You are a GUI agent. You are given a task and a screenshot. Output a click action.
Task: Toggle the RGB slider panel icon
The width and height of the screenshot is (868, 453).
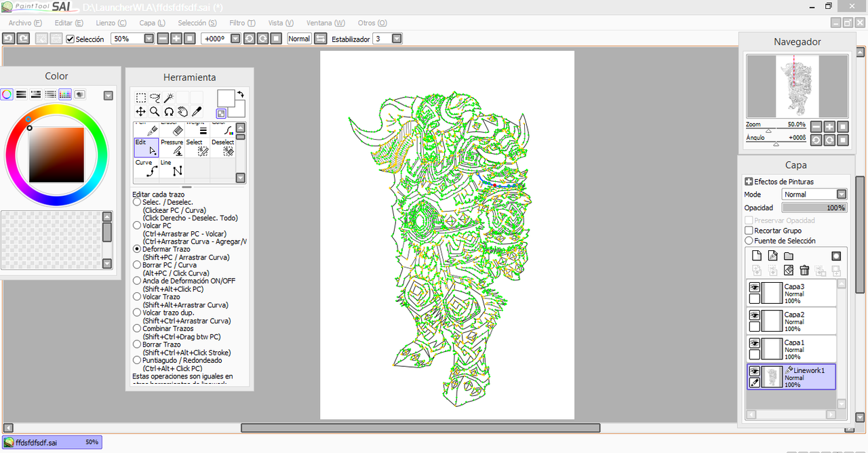pos(21,94)
